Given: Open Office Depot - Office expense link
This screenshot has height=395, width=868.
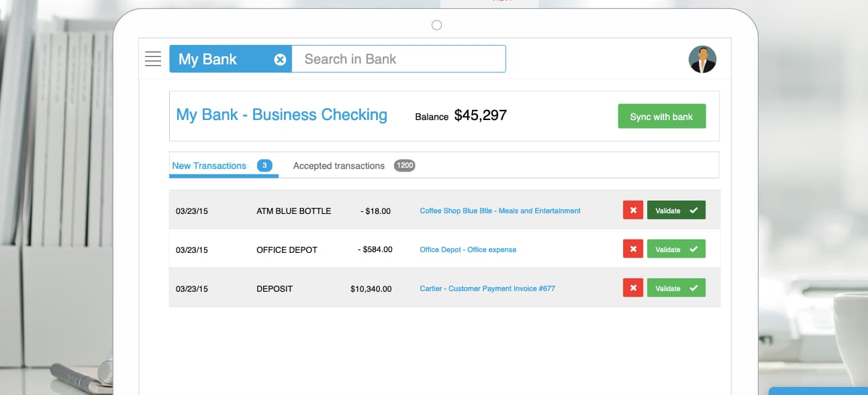Looking at the screenshot, I should (x=468, y=249).
